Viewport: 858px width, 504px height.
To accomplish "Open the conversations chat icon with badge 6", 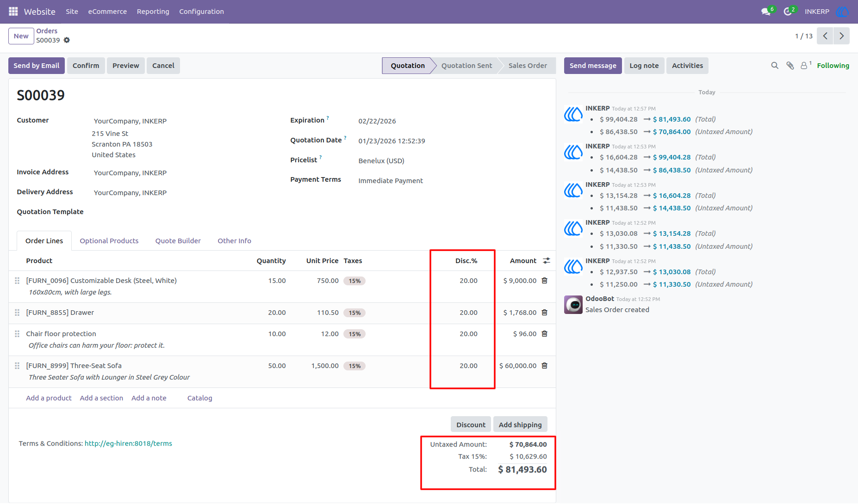I will click(x=767, y=12).
